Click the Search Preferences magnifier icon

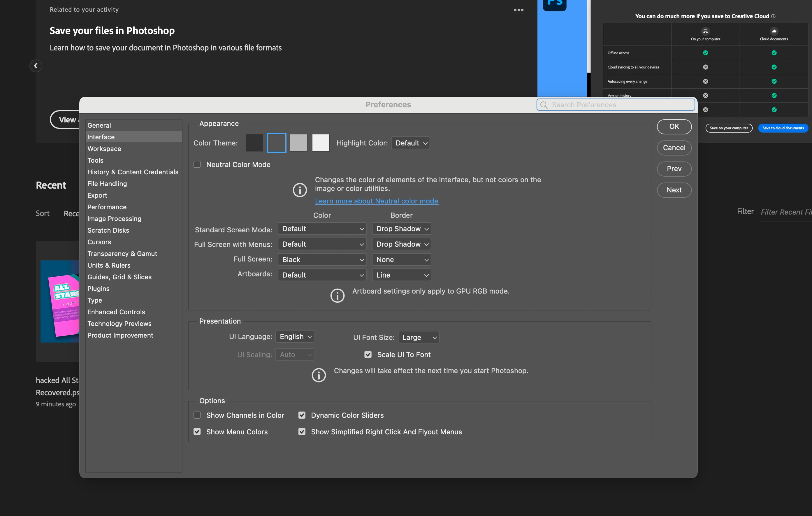coord(544,105)
